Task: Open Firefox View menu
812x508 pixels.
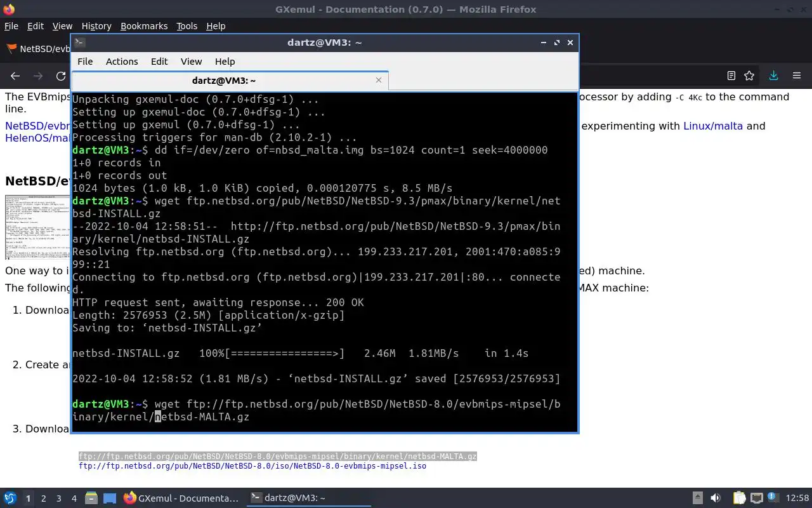Action: tap(62, 26)
